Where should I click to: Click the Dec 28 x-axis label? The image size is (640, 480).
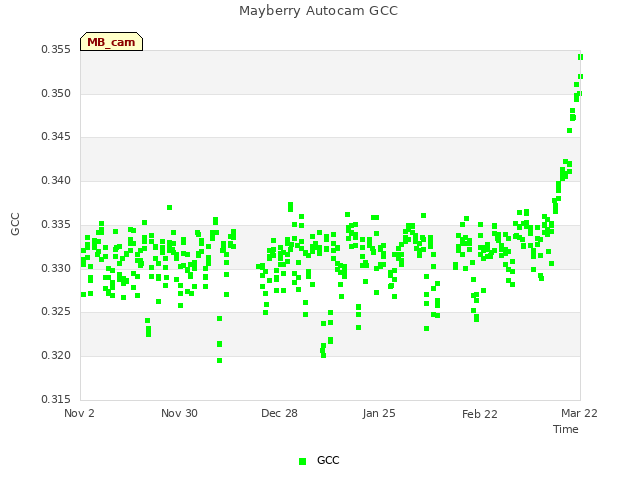tap(279, 413)
